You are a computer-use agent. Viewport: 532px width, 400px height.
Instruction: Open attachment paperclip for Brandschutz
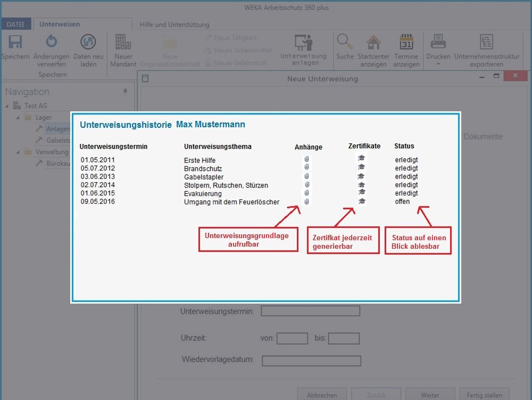coord(306,167)
